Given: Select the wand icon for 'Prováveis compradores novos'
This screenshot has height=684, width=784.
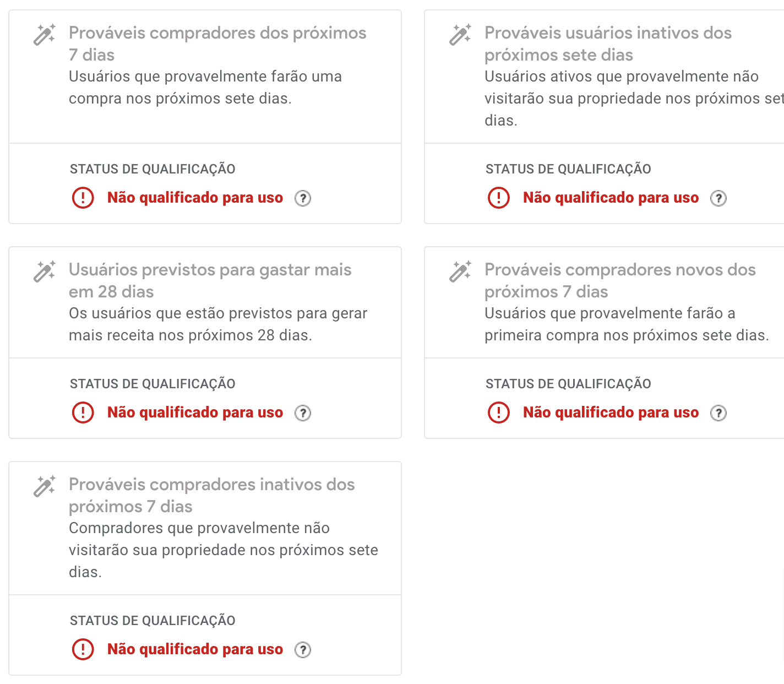Looking at the screenshot, I should [460, 271].
